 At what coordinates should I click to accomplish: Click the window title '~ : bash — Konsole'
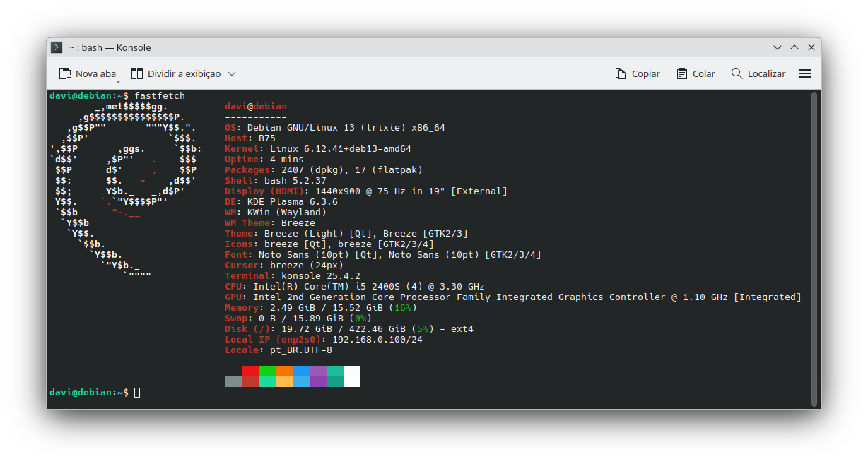point(110,47)
